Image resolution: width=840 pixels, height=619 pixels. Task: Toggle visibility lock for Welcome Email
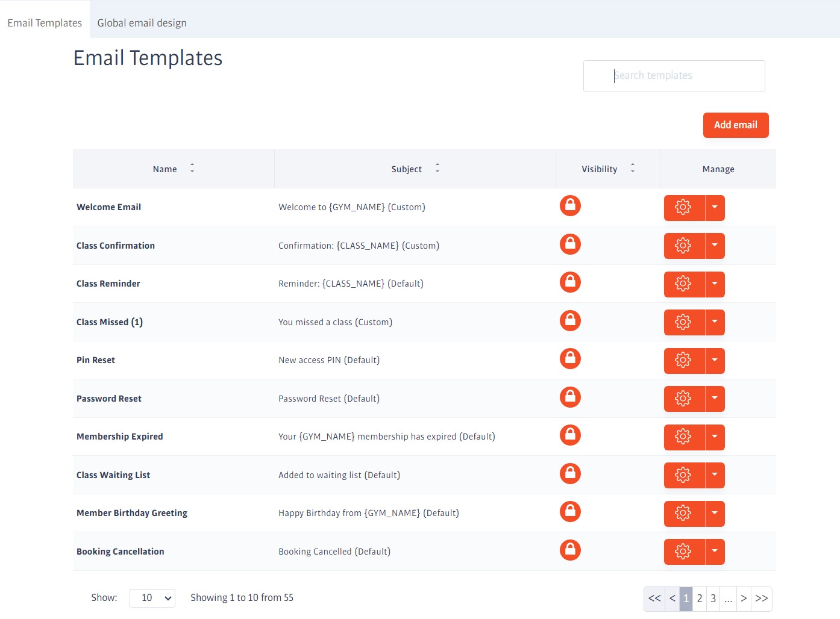tap(570, 206)
